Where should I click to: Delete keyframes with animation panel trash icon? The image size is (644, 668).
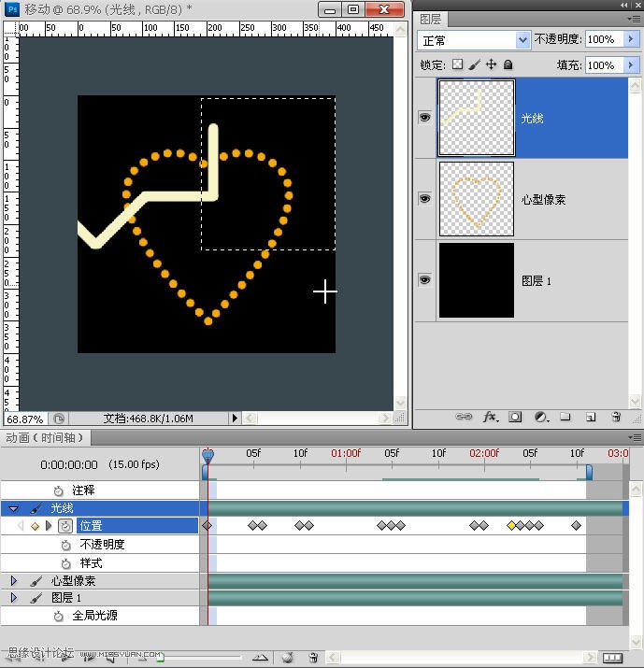point(313,658)
